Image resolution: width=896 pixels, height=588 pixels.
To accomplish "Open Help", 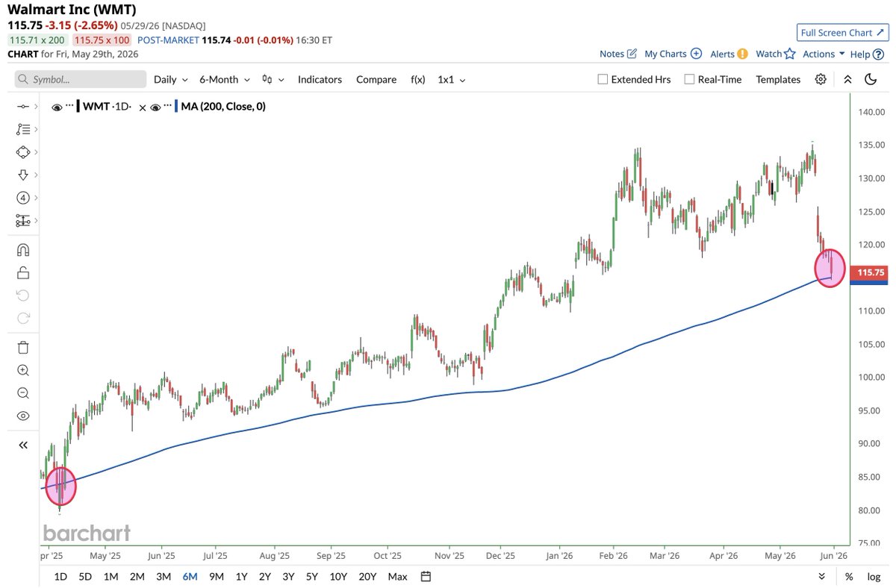I will click(866, 54).
